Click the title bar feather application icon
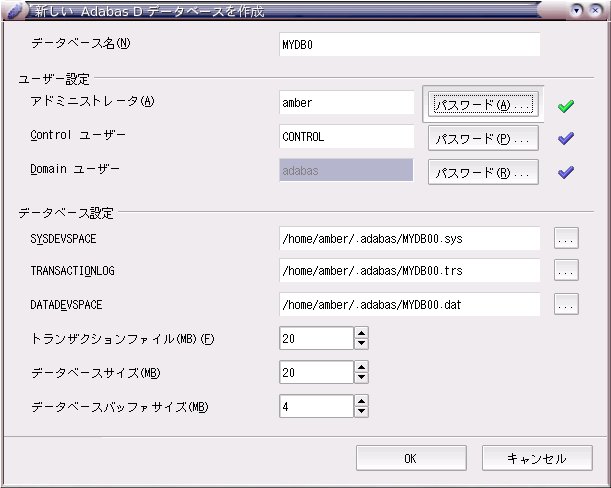The height and width of the screenshot is (488, 611). pos(16,11)
